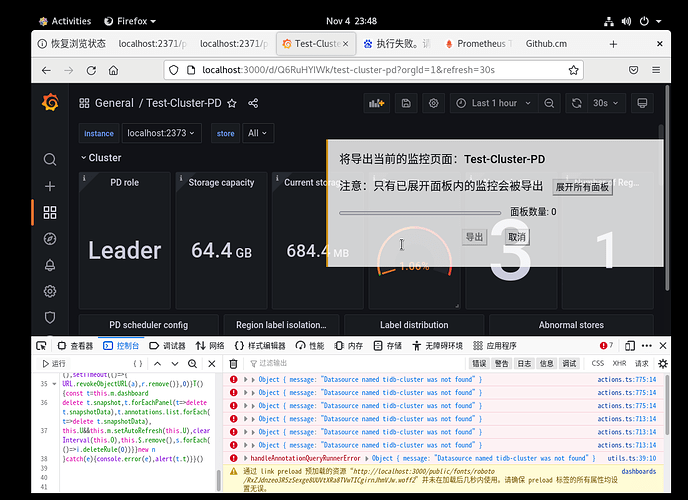Open the instance localhost:2373 dropdown
The width and height of the screenshot is (688, 500).
tap(162, 133)
